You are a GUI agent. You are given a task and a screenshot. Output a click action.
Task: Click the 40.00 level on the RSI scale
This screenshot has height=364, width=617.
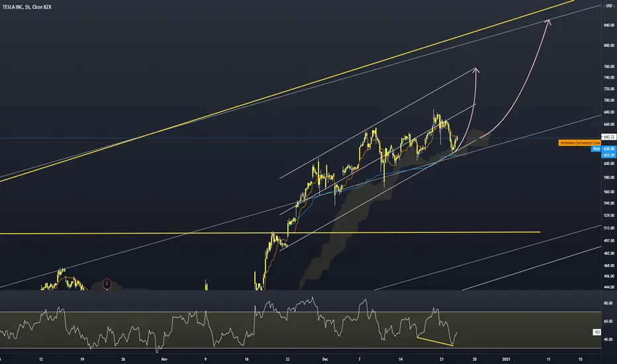[608, 340]
